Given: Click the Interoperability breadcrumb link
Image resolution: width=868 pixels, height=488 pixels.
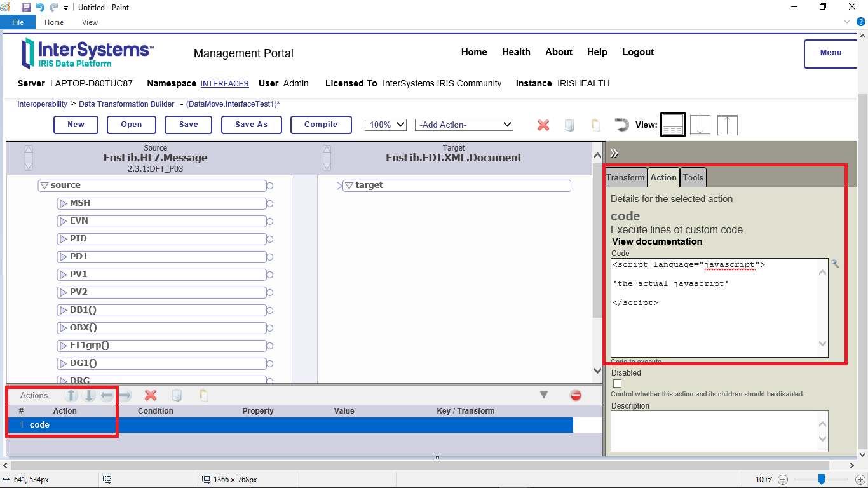Looking at the screenshot, I should pos(42,104).
